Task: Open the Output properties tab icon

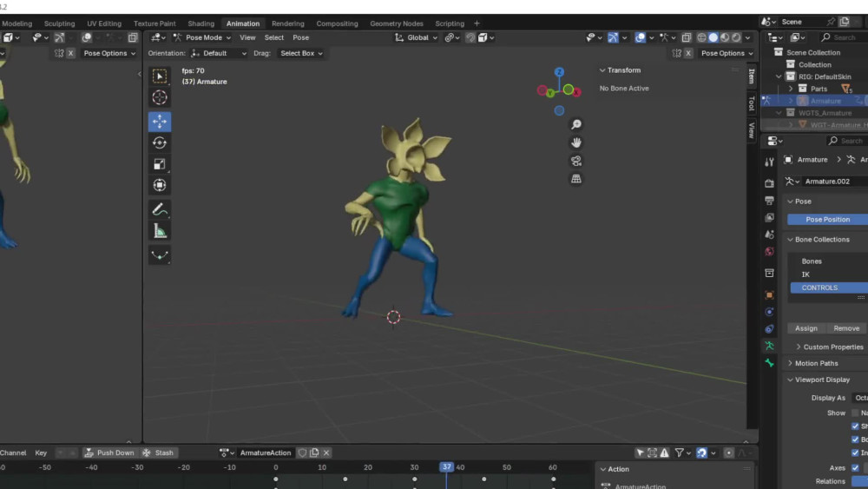Action: pyautogui.click(x=769, y=201)
